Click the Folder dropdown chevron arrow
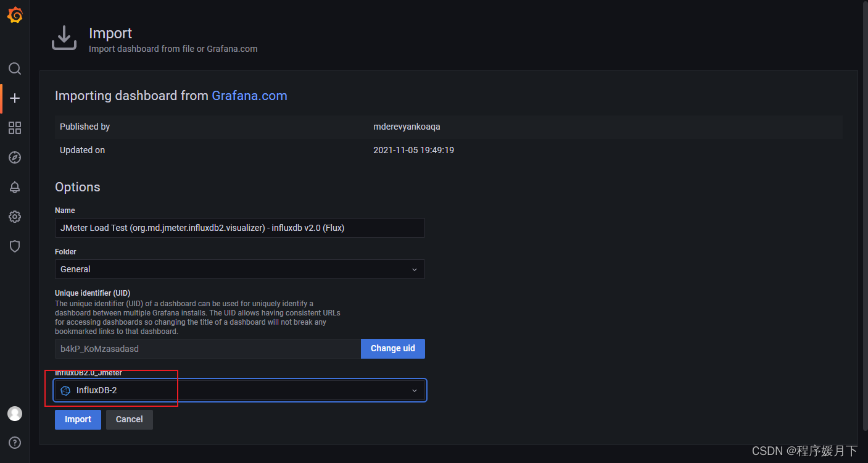 click(x=415, y=270)
